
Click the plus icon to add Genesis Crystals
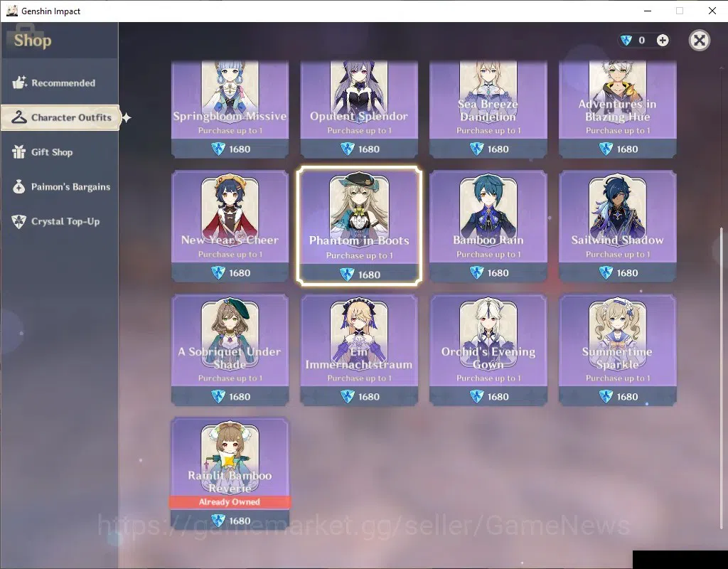click(663, 41)
